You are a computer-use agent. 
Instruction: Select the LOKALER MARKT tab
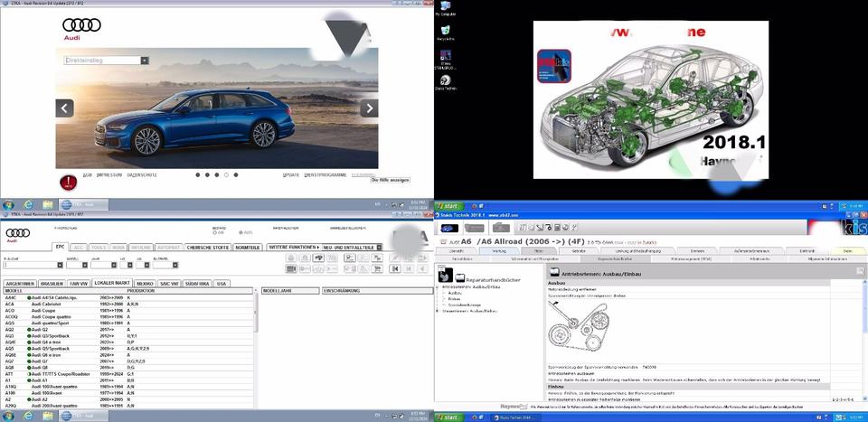[112, 283]
